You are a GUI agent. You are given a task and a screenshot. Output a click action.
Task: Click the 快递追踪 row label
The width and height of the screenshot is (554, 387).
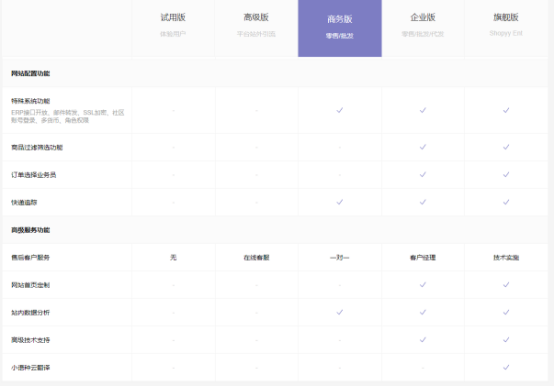pyautogui.click(x=24, y=203)
